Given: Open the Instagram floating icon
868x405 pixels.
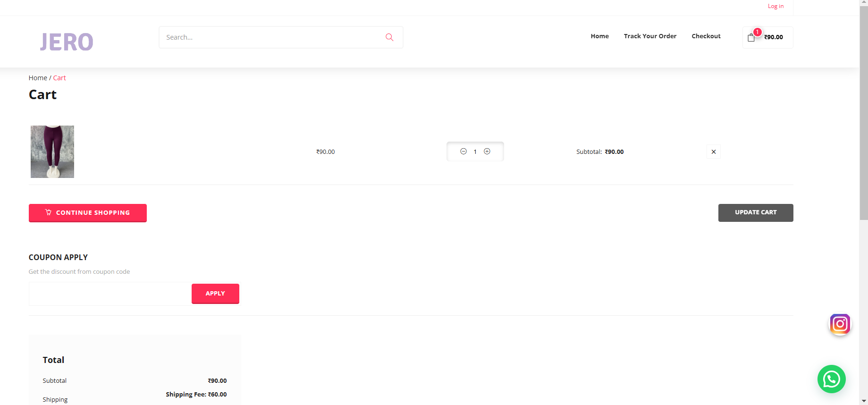Looking at the screenshot, I should [x=840, y=324].
